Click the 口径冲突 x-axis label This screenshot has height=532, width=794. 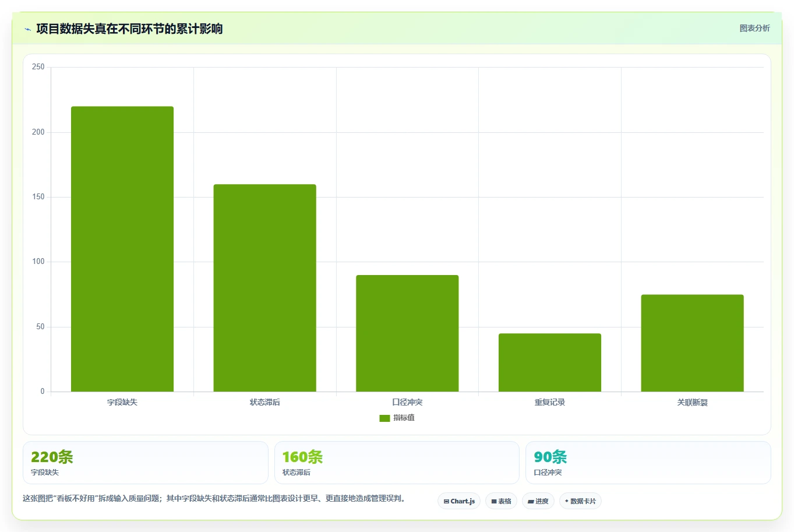pyautogui.click(x=407, y=403)
